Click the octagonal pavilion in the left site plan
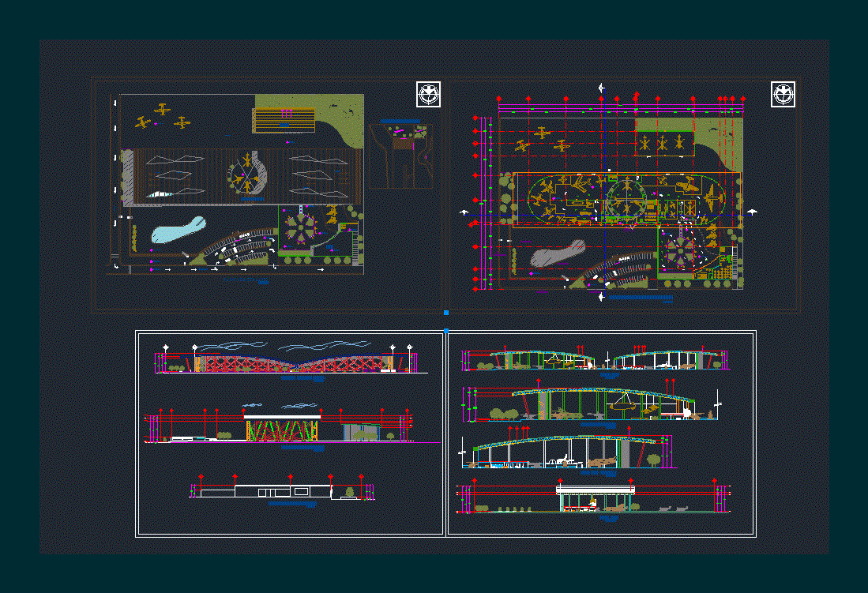The height and width of the screenshot is (593, 868). [299, 227]
